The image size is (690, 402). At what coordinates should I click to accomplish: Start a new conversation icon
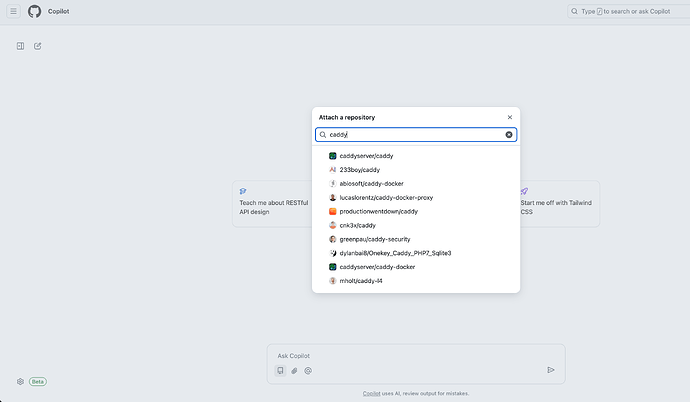point(37,46)
